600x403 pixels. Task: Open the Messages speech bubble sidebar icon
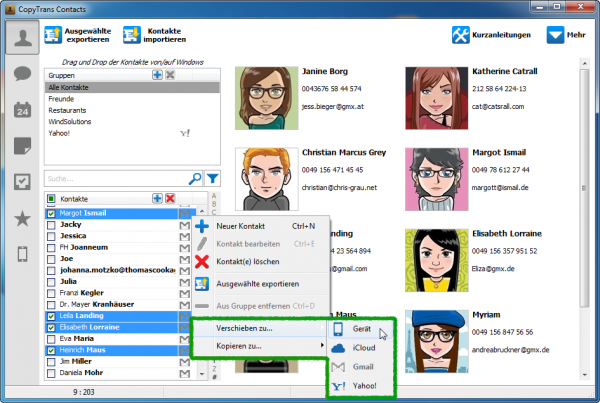point(21,74)
